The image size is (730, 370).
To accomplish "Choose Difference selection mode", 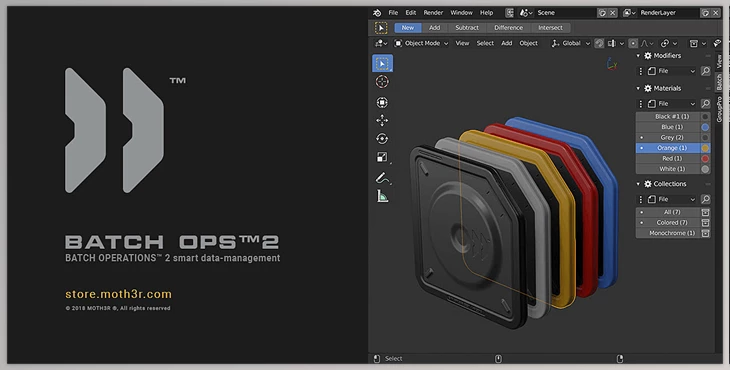I will click(x=508, y=28).
